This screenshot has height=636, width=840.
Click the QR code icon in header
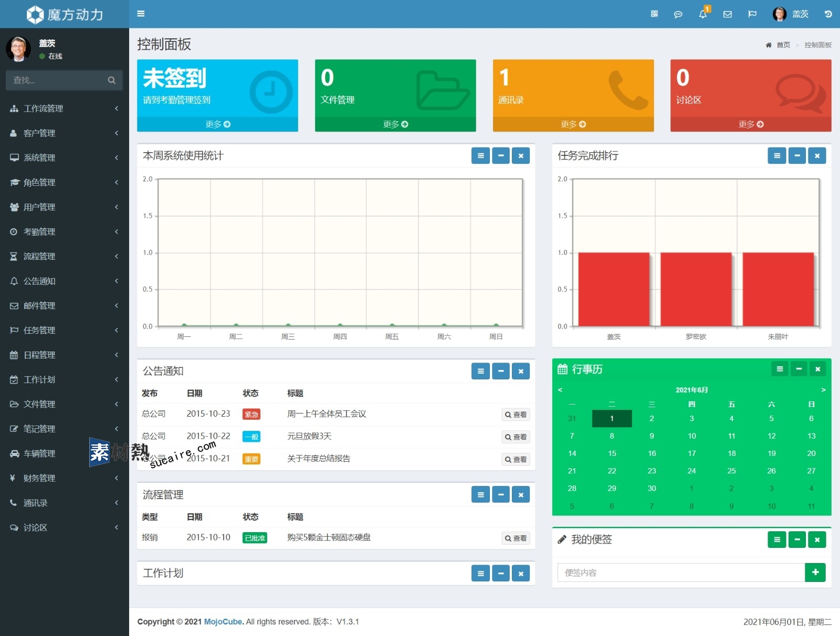(x=654, y=14)
